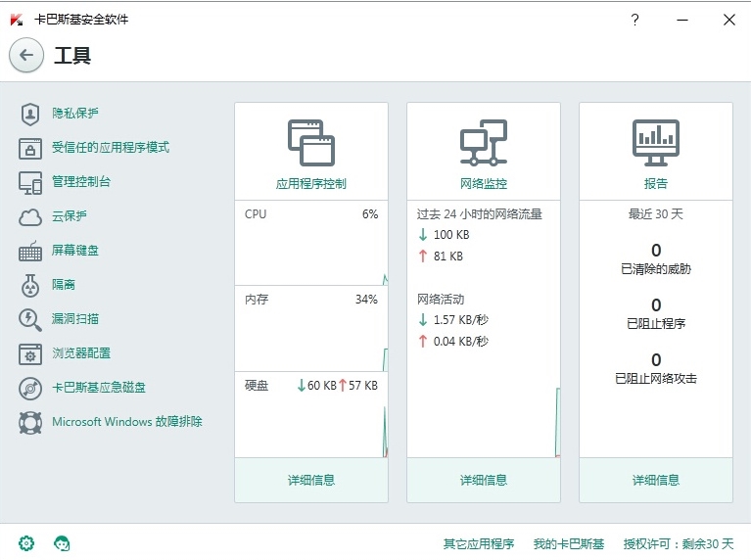Click the 应用程序控制 windows icon
The width and height of the screenshot is (751, 560).
[x=311, y=143]
